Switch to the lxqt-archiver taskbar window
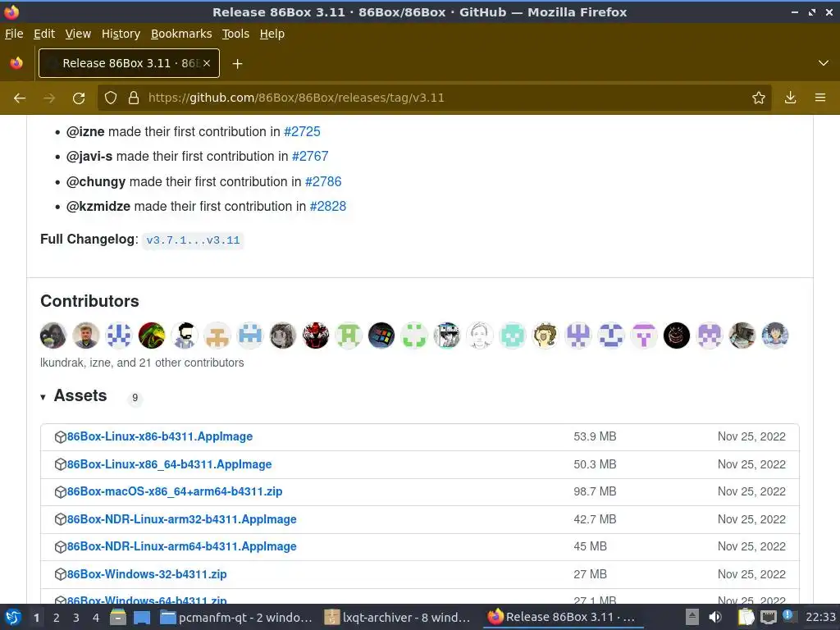Image resolution: width=840 pixels, height=630 pixels. (399, 618)
